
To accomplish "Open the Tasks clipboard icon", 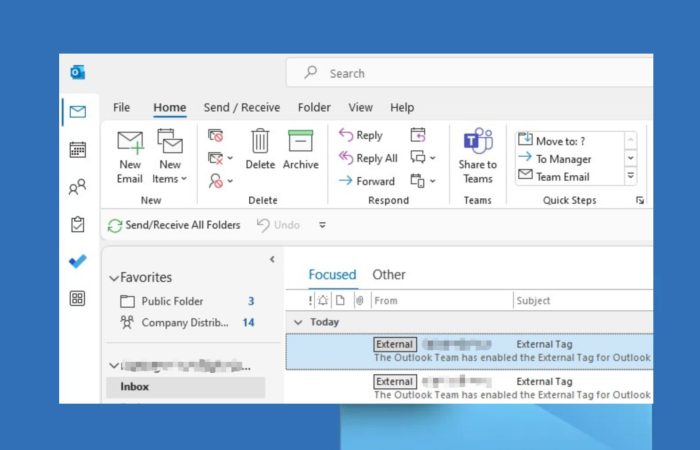I will 78,224.
